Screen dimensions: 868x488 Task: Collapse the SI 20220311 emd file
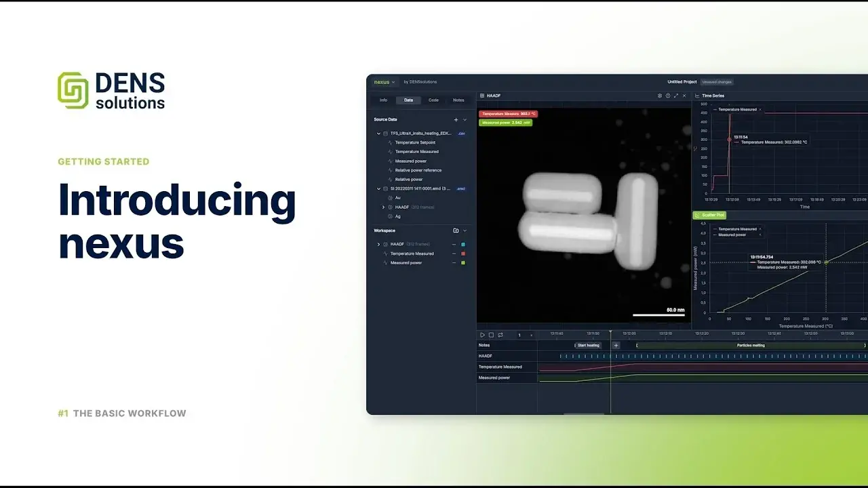pos(379,188)
